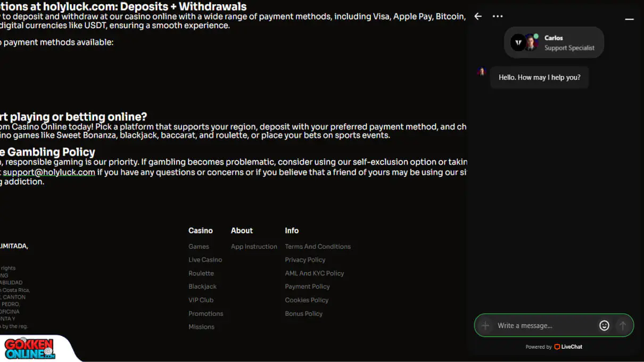Click the support@holyluck.com email link

tap(49, 172)
